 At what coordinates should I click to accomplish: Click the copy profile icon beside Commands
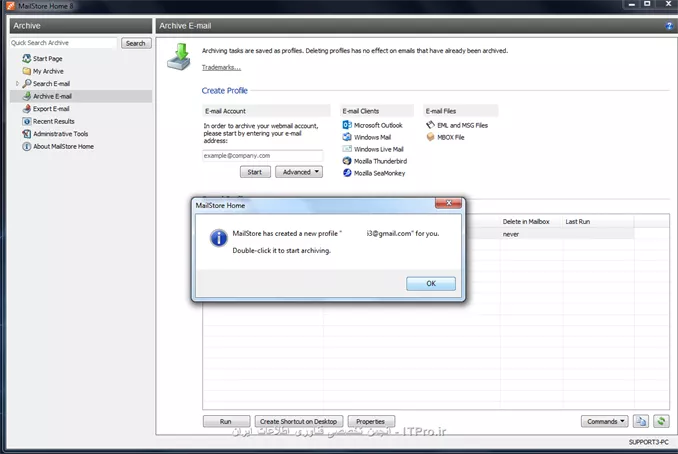(x=641, y=421)
